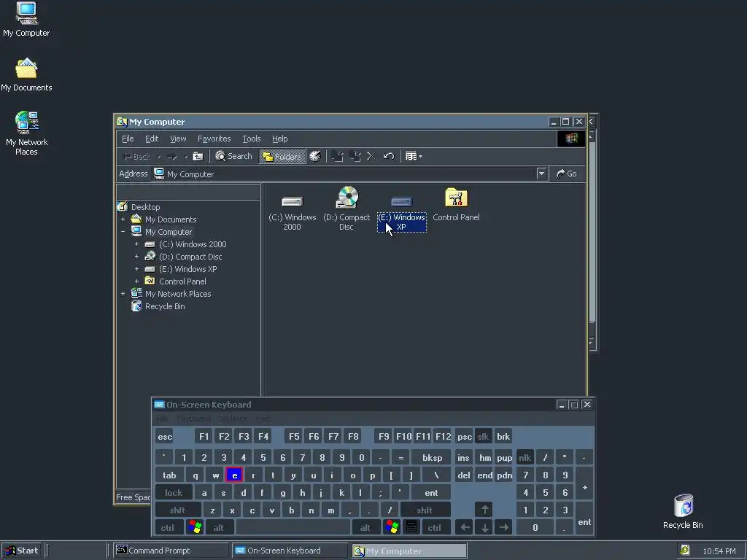Click the up arrow key on On-Screen Keyboard

pyautogui.click(x=484, y=510)
